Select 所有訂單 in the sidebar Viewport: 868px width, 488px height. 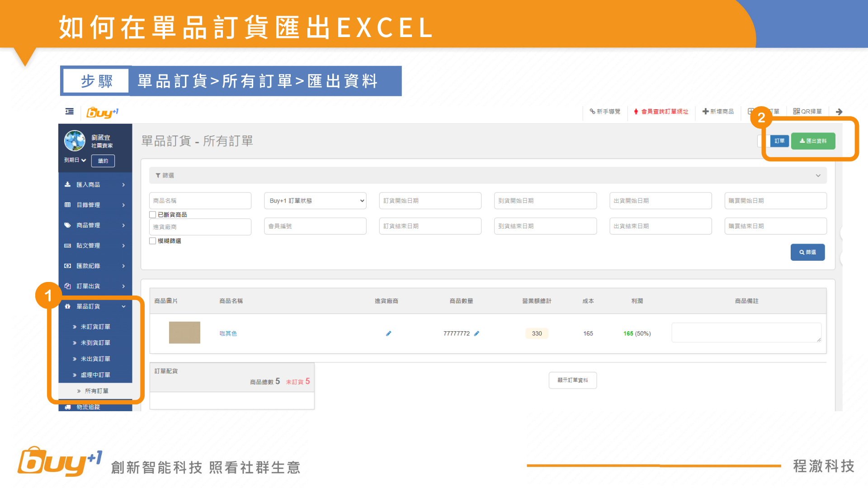96,391
